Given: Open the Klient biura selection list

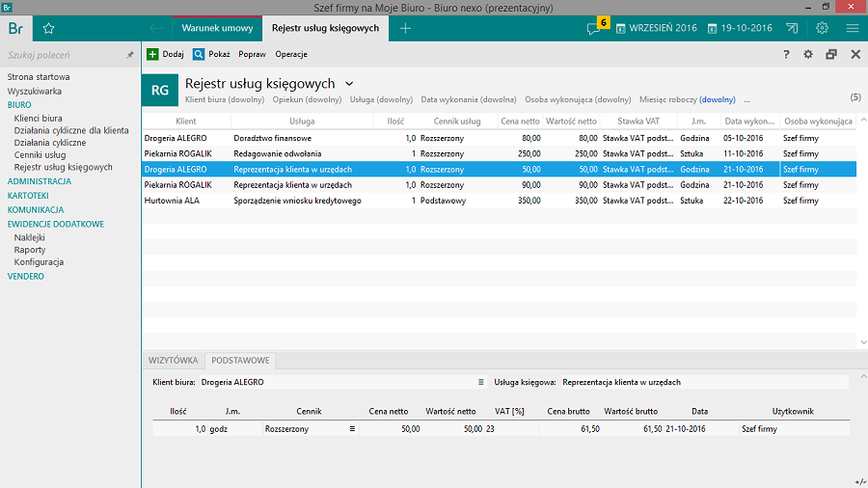Looking at the screenshot, I should tap(480, 382).
